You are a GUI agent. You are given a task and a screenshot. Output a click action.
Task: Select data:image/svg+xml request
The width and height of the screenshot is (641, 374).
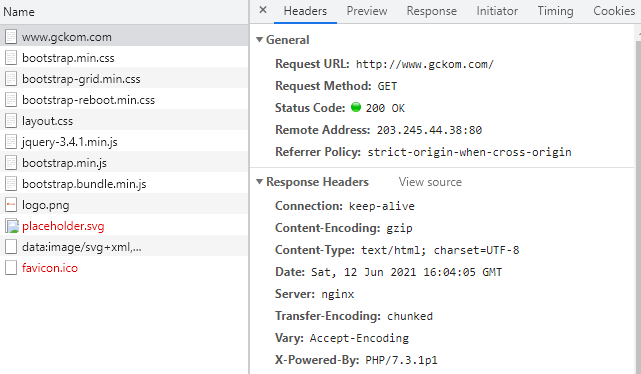click(x=124, y=247)
